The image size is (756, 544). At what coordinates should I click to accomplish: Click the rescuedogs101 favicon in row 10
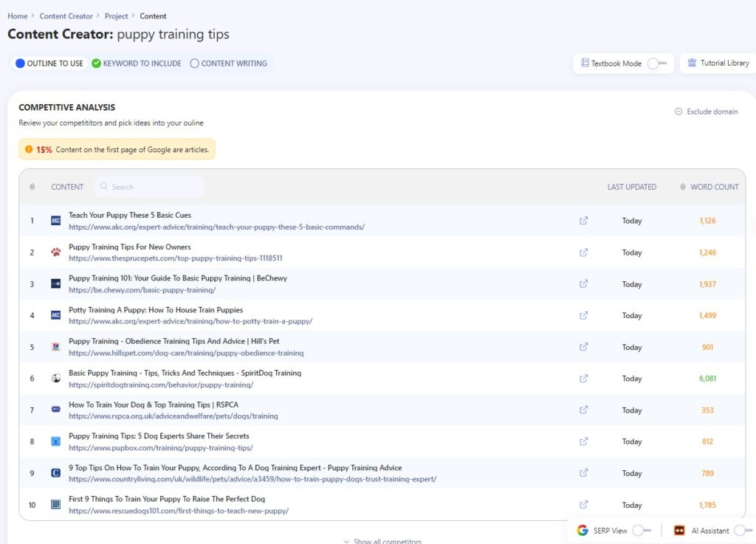pyautogui.click(x=56, y=504)
